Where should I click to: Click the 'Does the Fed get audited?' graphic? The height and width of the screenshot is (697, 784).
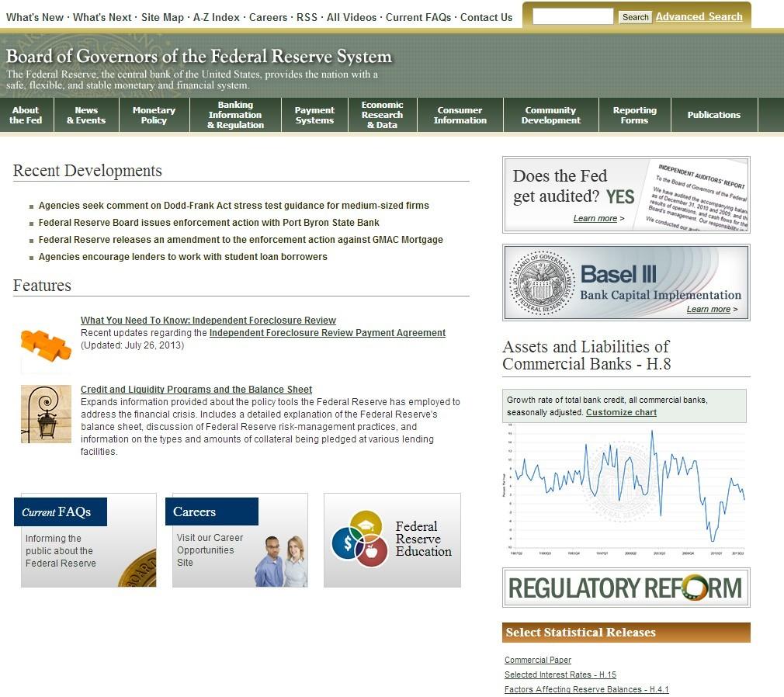tap(626, 194)
